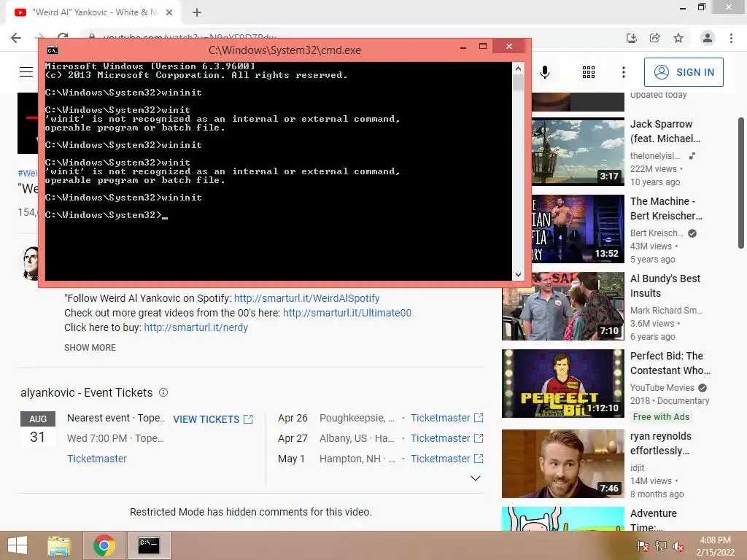Click cmd window scroll down arrow
The image size is (747, 560).
click(x=518, y=275)
